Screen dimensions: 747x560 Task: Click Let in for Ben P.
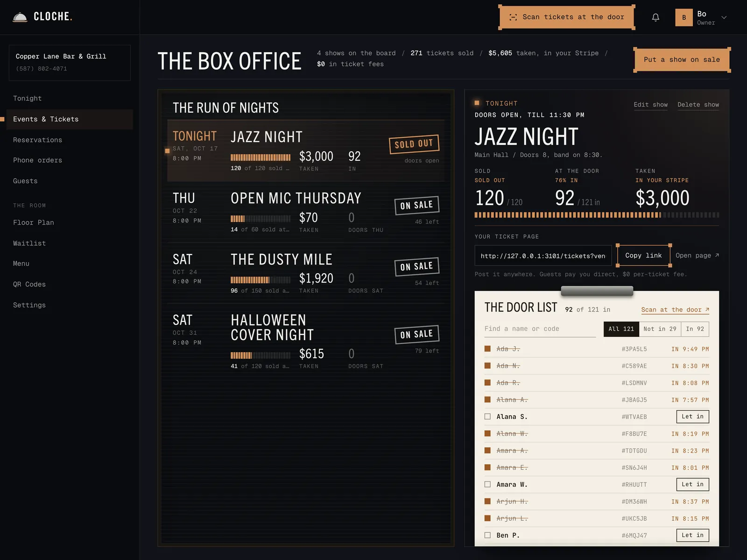coord(693,535)
